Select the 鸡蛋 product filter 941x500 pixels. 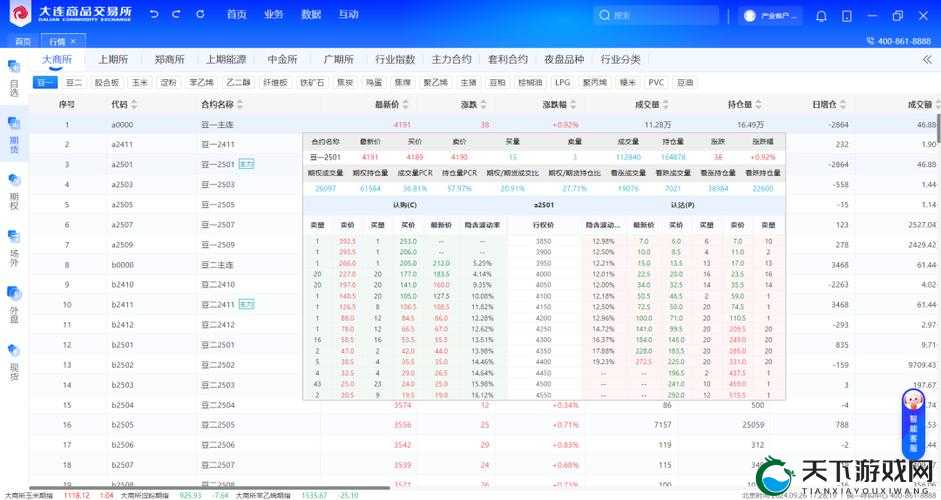pos(374,82)
